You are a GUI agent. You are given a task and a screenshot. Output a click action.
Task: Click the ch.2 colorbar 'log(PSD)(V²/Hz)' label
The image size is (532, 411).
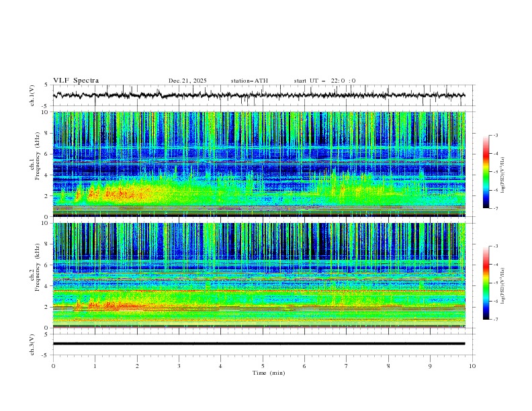[503, 285]
